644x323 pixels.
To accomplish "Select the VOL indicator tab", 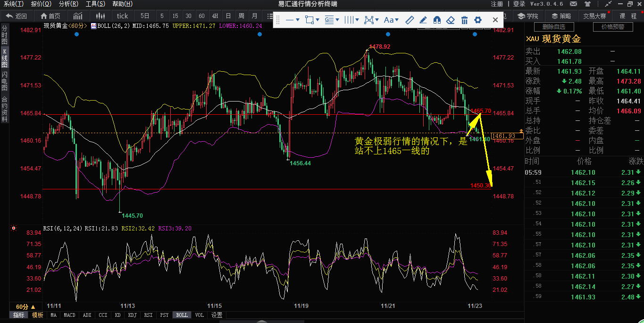I will click(x=199, y=315).
